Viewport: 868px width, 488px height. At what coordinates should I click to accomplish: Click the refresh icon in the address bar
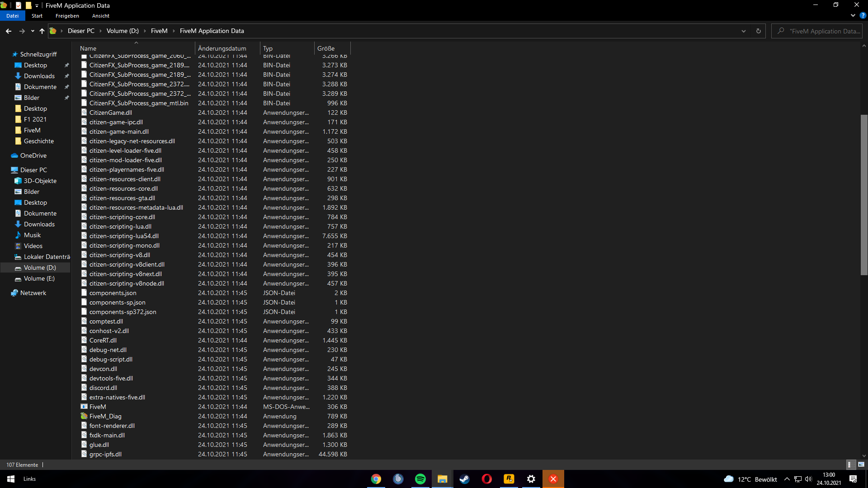758,31
